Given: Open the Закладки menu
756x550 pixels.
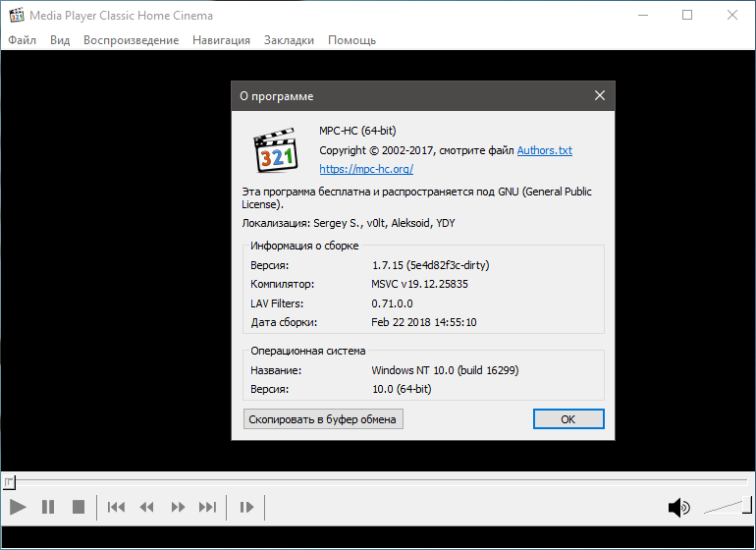Looking at the screenshot, I should click(289, 40).
